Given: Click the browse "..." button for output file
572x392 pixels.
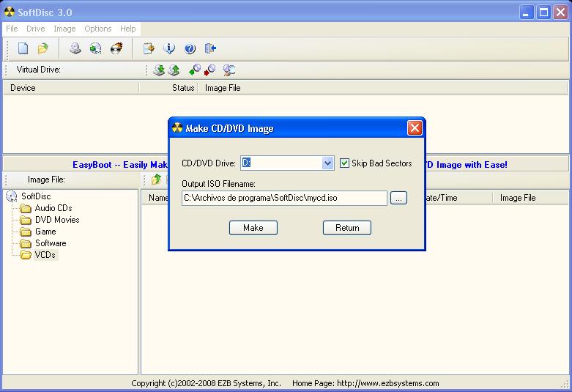Looking at the screenshot, I should (398, 198).
